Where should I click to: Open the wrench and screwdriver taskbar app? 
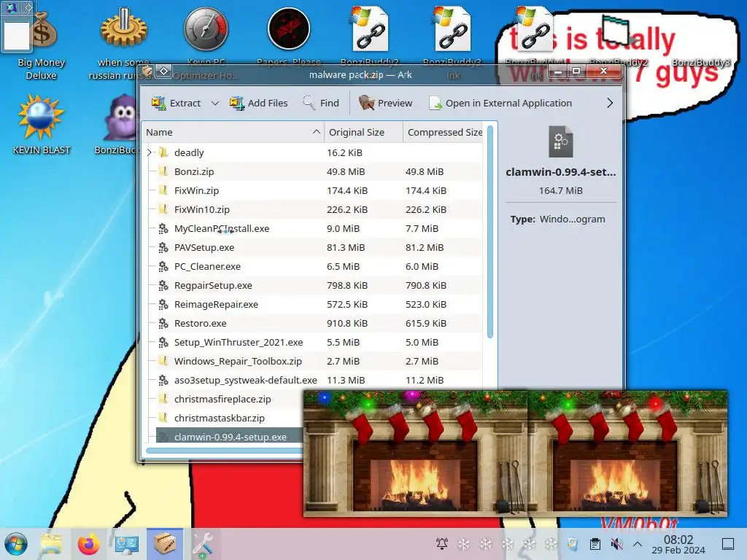coord(203,544)
